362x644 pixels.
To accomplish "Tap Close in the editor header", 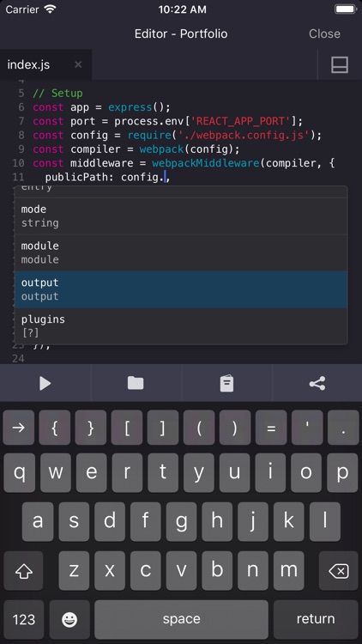I will point(324,33).
